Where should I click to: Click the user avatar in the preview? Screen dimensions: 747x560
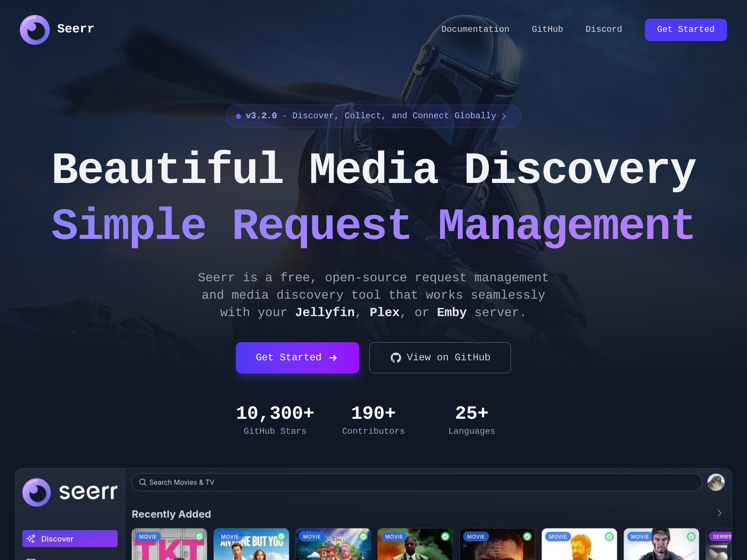[716, 482]
